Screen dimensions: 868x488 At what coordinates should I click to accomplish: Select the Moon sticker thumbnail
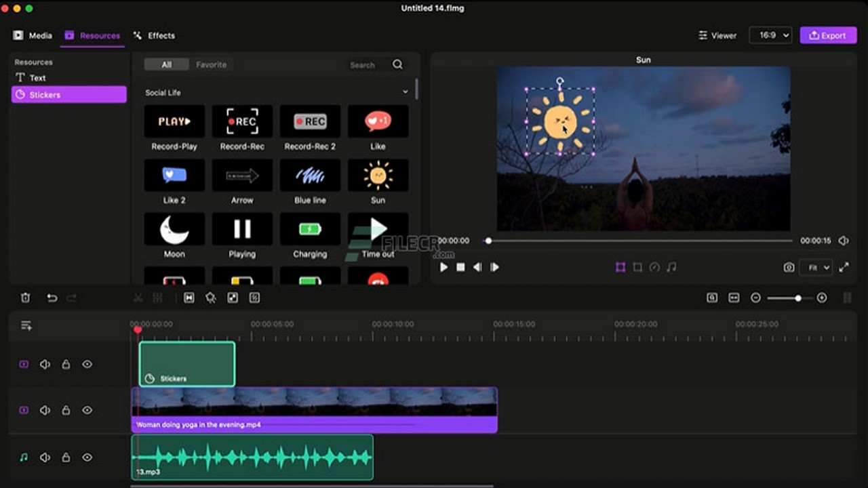pos(174,229)
